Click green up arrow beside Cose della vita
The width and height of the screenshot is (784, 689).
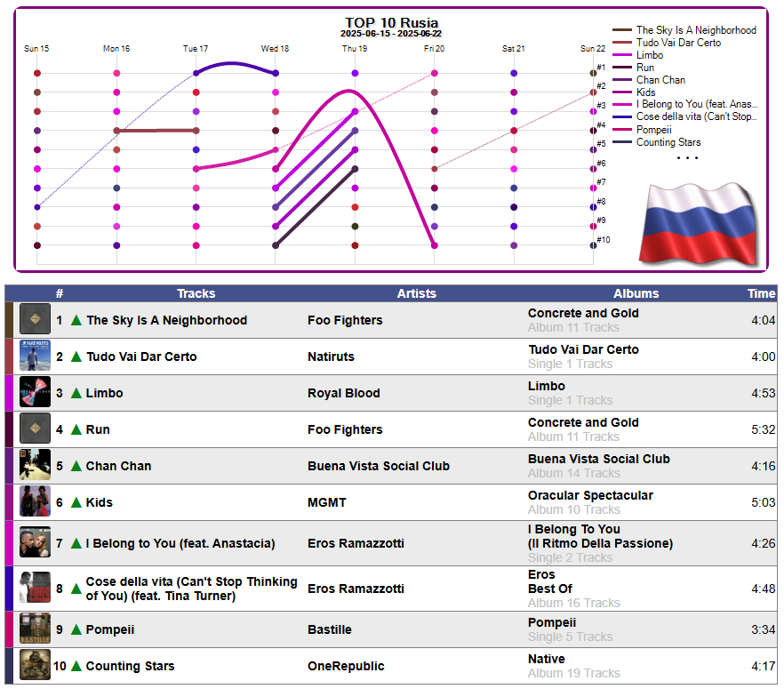click(76, 589)
